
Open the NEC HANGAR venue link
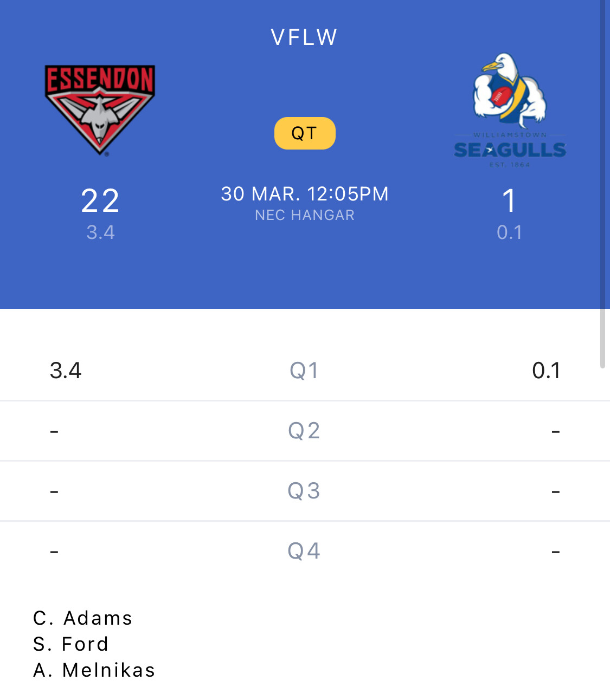click(x=305, y=215)
